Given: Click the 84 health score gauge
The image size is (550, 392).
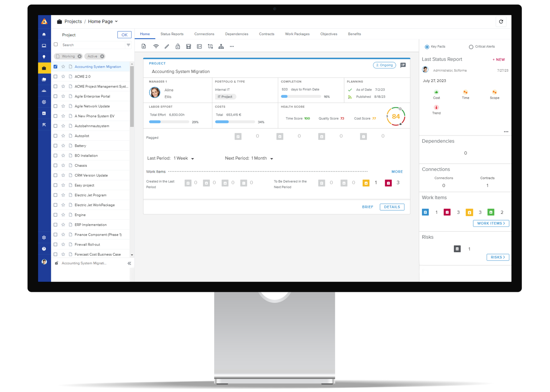Looking at the screenshot, I should [396, 117].
